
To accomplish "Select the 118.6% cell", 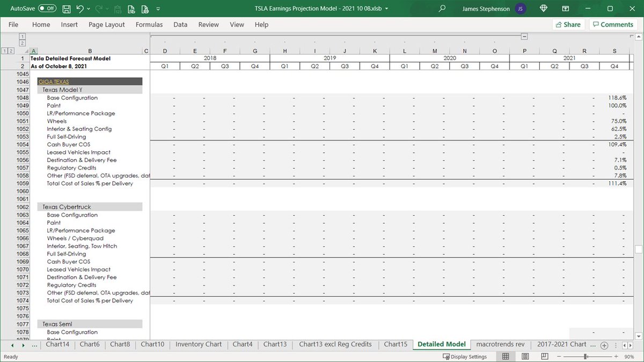I will tap(614, 98).
